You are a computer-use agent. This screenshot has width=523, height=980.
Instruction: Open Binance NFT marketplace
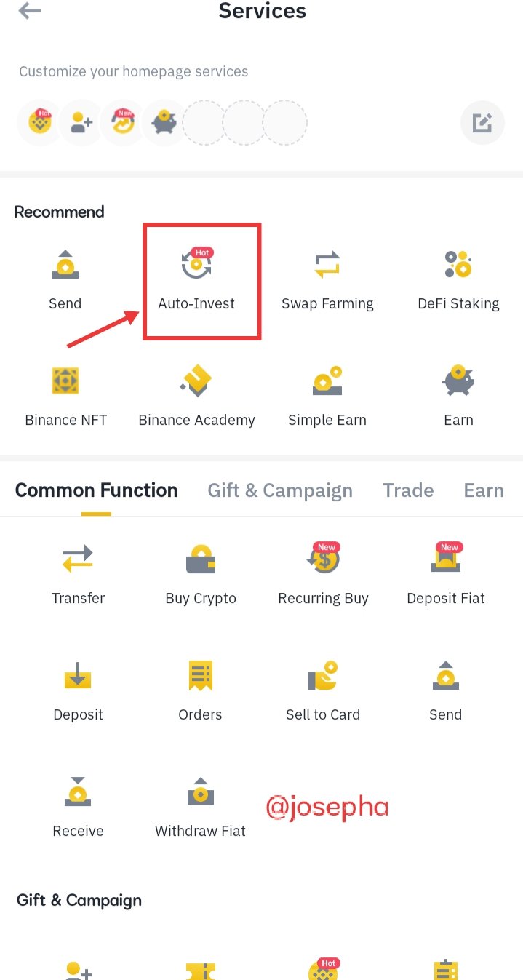(x=65, y=395)
